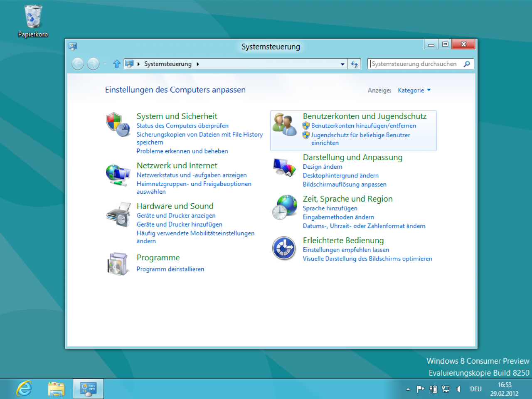
Task: Click Sprache hinzufügen link
Action: (x=330, y=209)
